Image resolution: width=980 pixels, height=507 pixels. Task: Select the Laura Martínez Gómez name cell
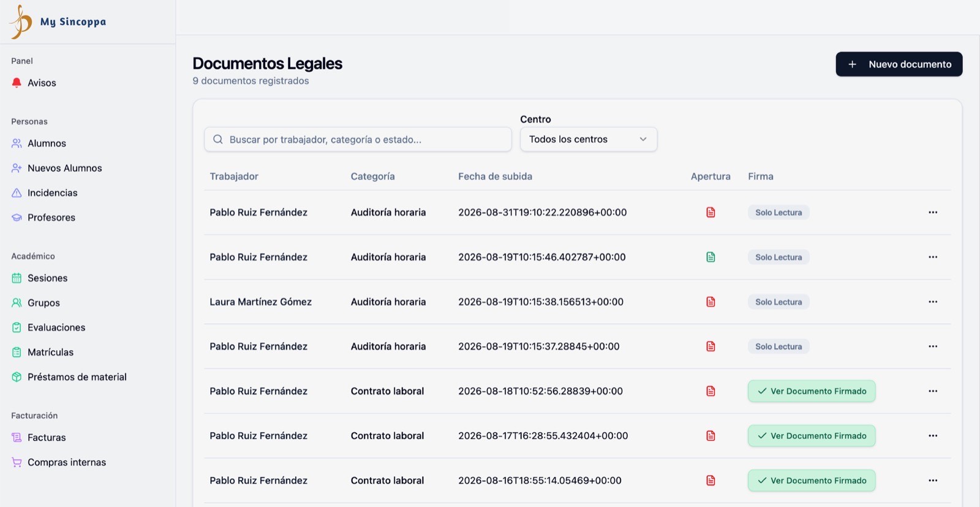click(261, 302)
